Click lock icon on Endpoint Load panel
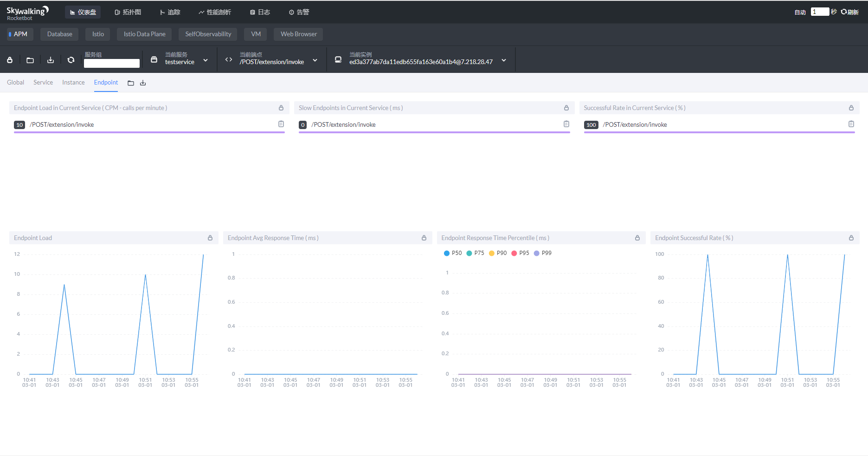Viewport: 868px width, 456px height. pos(210,238)
